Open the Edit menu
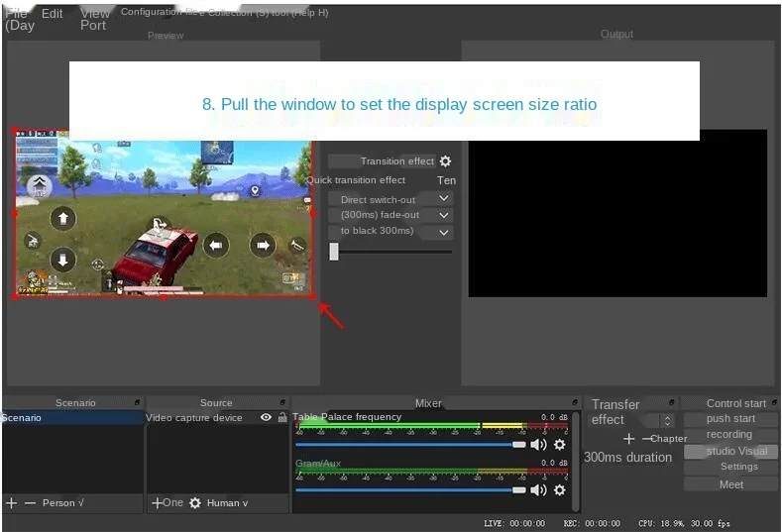 (52, 14)
